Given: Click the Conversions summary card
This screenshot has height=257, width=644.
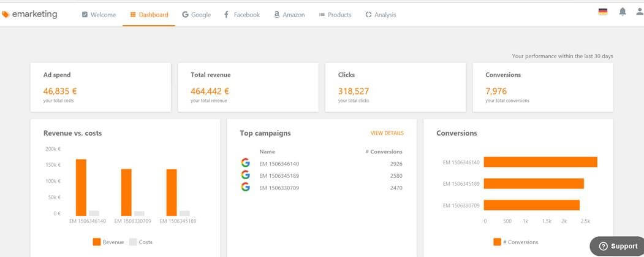Looking at the screenshot, I should click(x=543, y=87).
